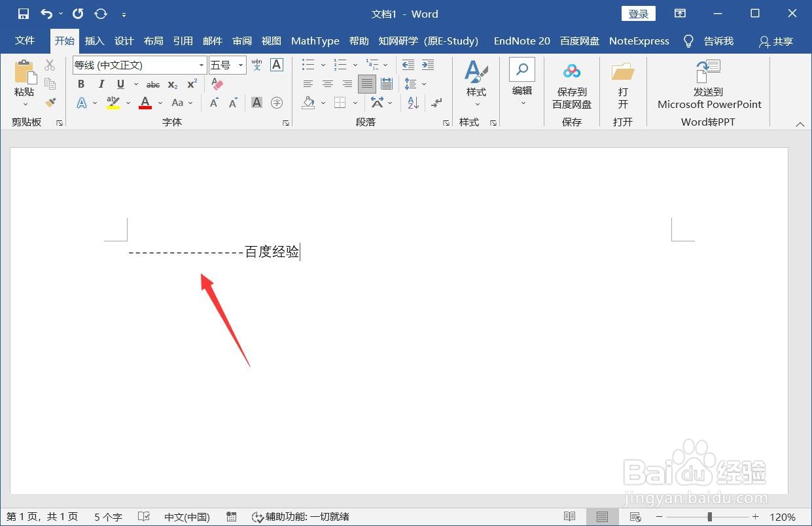Click the 告诉我 Tell Me box
This screenshot has height=526, width=812.
click(x=708, y=41)
